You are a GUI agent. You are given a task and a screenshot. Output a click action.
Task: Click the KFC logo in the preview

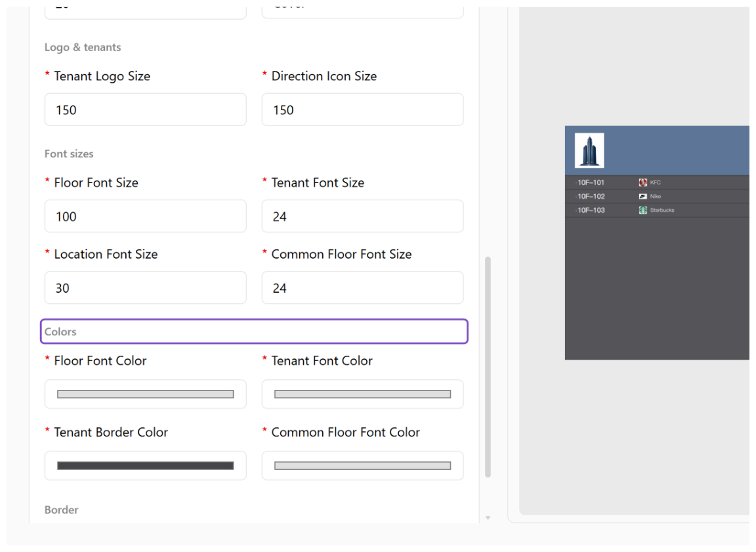point(642,182)
